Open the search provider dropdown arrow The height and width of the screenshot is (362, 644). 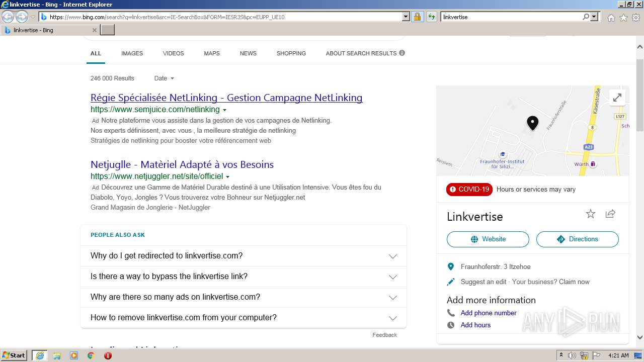point(595,17)
